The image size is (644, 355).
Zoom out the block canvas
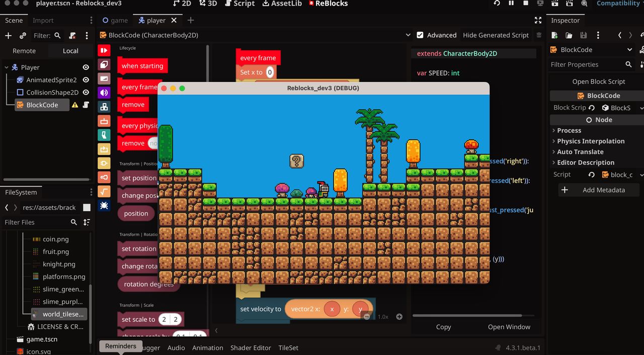pyautogui.click(x=367, y=317)
